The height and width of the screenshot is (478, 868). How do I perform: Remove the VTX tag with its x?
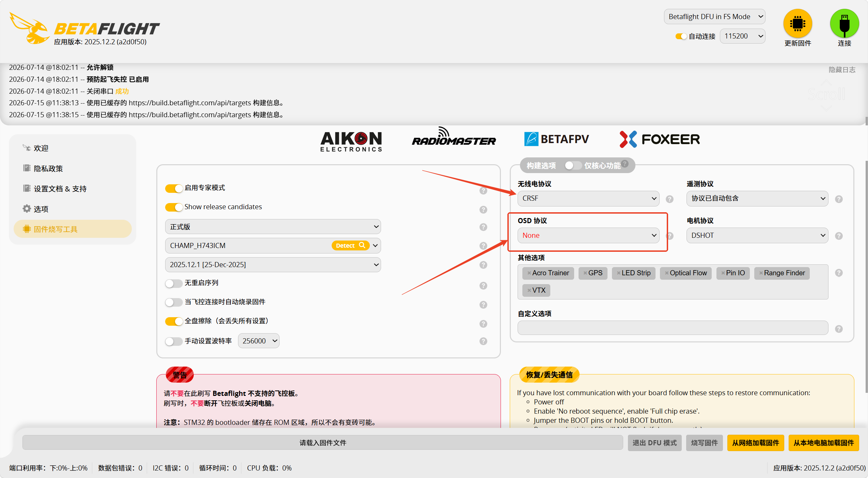point(529,290)
